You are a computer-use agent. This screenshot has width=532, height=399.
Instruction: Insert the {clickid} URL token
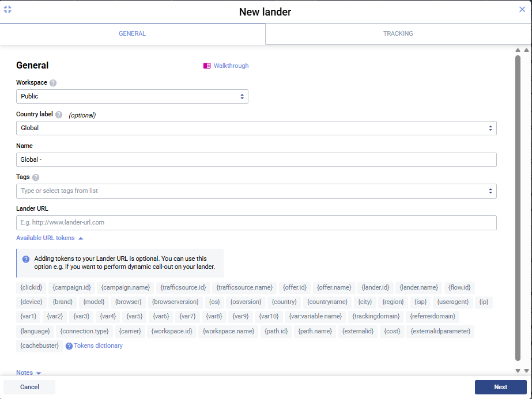(31, 287)
